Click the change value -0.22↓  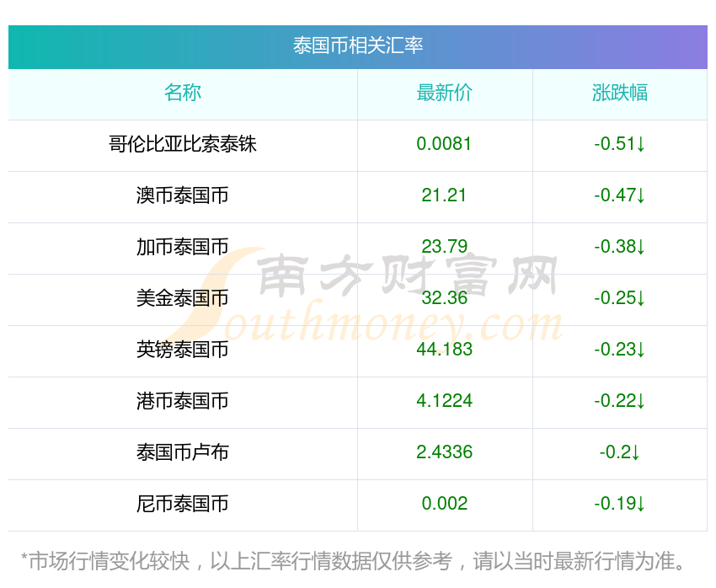(620, 401)
